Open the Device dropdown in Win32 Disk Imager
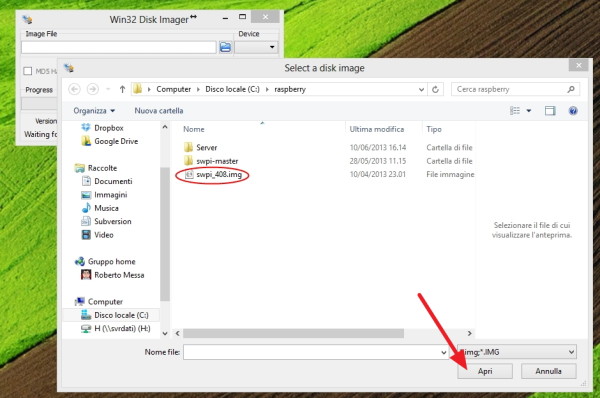The image size is (600, 398). pyautogui.click(x=256, y=47)
